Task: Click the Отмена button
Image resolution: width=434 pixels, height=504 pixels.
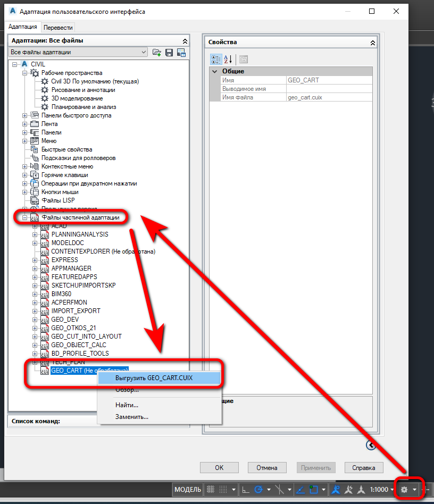Action: [266, 468]
